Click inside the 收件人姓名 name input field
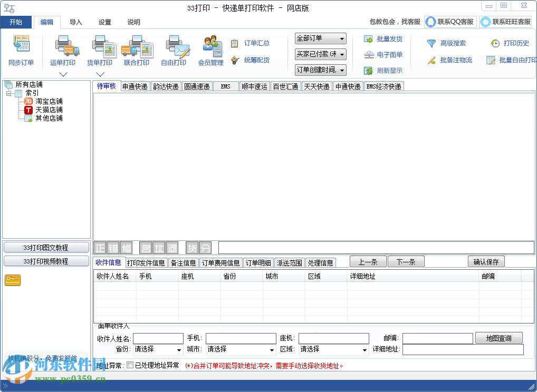 (x=159, y=338)
